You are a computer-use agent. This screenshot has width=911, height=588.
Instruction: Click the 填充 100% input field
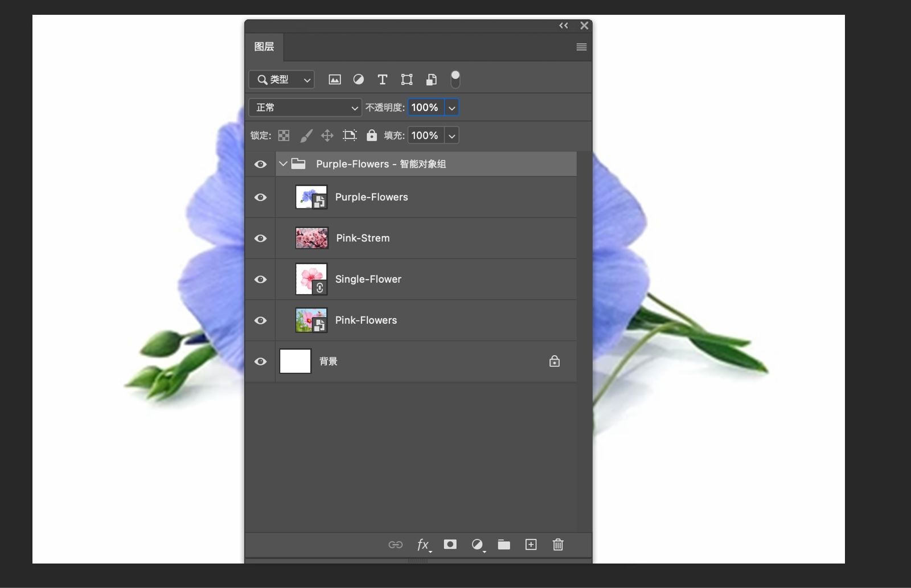426,135
